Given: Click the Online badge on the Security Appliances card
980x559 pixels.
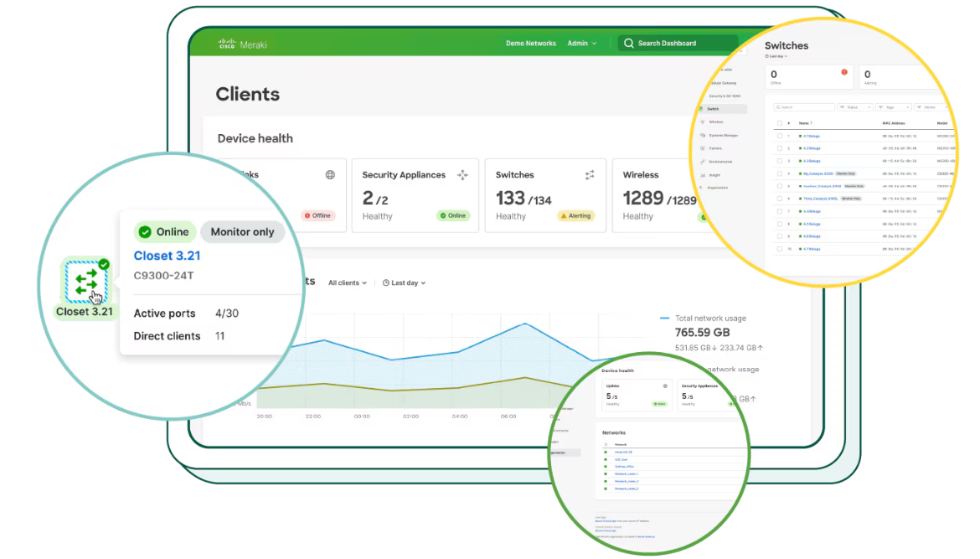Looking at the screenshot, I should pyautogui.click(x=452, y=215).
